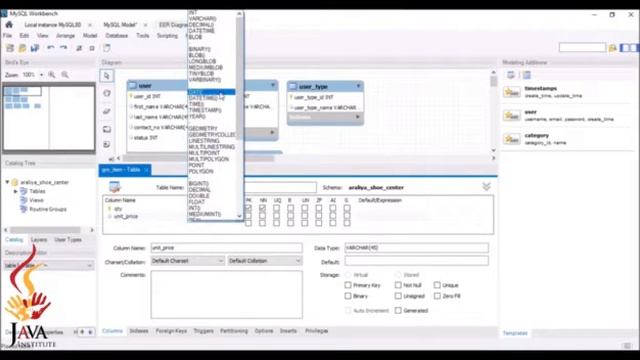Enable the Unique checkbox
The width and height of the screenshot is (640, 360).
(x=437, y=285)
